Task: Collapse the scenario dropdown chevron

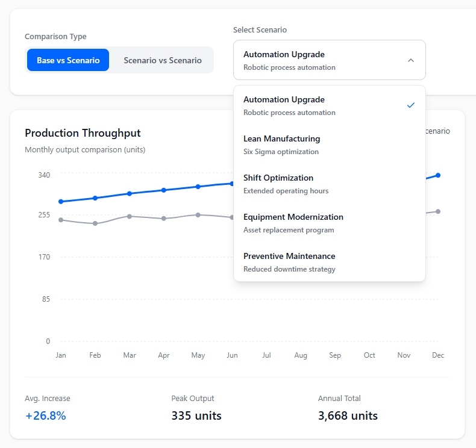Action: click(411, 60)
